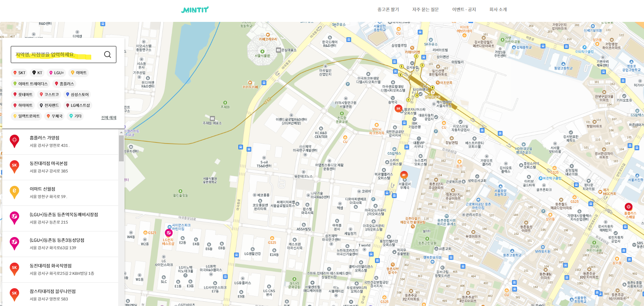Click SK pin icon beside 참스타대리점 블루나인점
Image resolution: width=644 pixels, height=306 pixels.
click(x=14, y=295)
